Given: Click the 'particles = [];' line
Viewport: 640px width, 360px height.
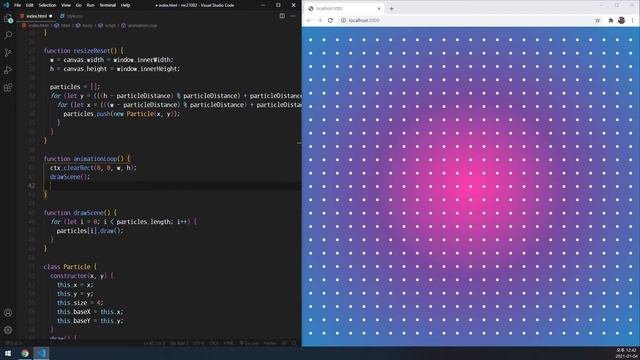Looking at the screenshot, I should [x=75, y=87].
